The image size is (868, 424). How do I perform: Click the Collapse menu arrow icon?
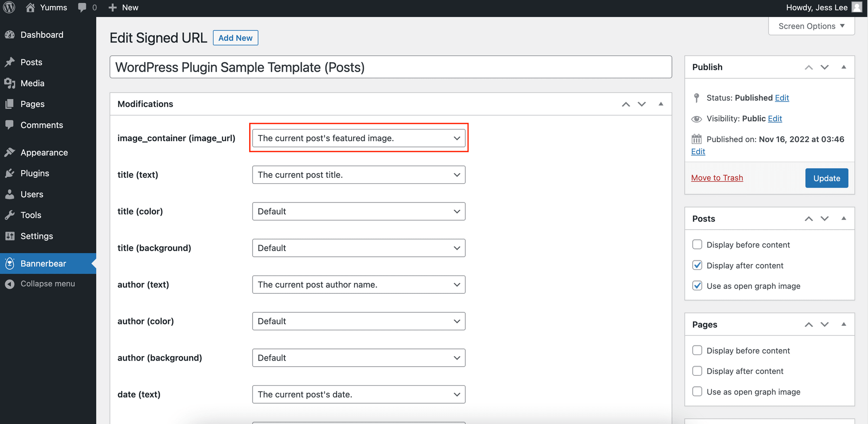pos(10,284)
